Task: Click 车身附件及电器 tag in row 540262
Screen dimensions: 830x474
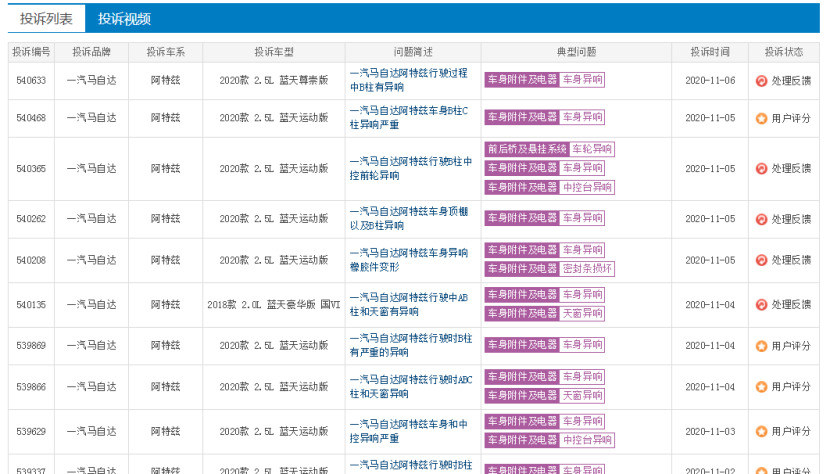Action: [522, 218]
